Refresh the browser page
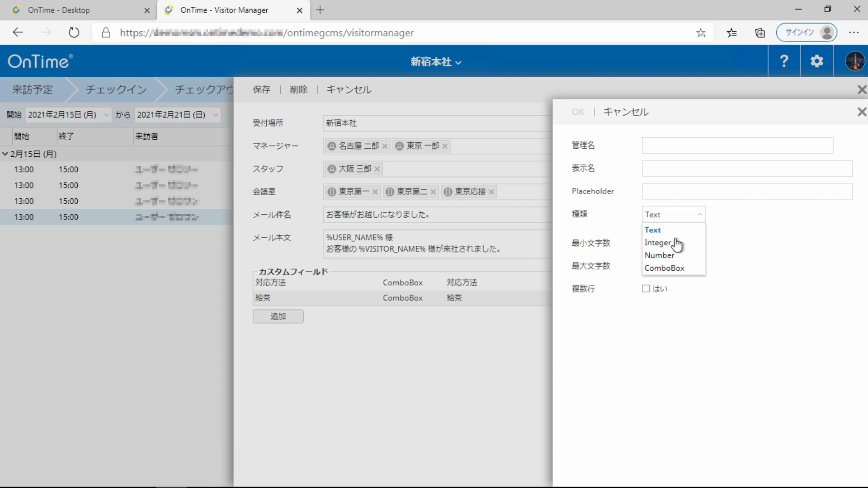Screen dimensions: 868x488 74,33
